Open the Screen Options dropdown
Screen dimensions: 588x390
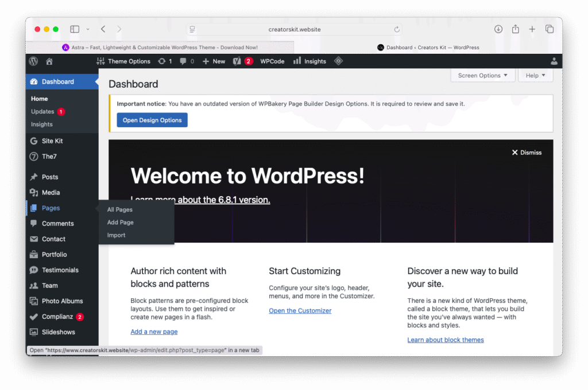[482, 75]
